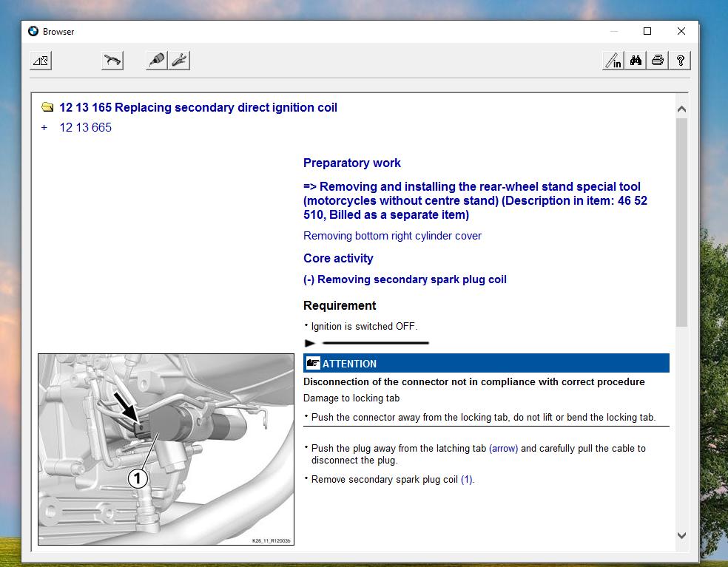This screenshot has width=728, height=567.
Task: Search the document with the binoculars icon
Action: click(x=636, y=61)
